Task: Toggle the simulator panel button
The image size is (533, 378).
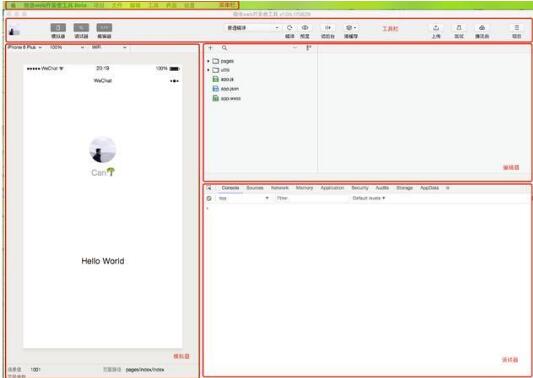Action: (58, 28)
